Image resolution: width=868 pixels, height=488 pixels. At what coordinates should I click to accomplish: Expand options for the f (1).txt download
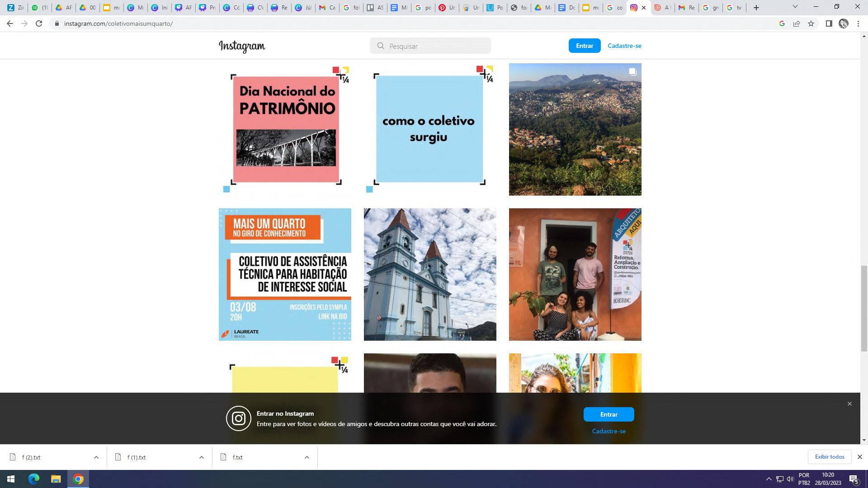pos(202,457)
